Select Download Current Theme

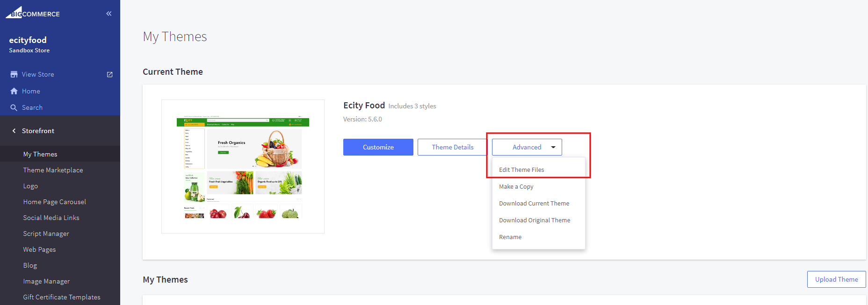534,203
